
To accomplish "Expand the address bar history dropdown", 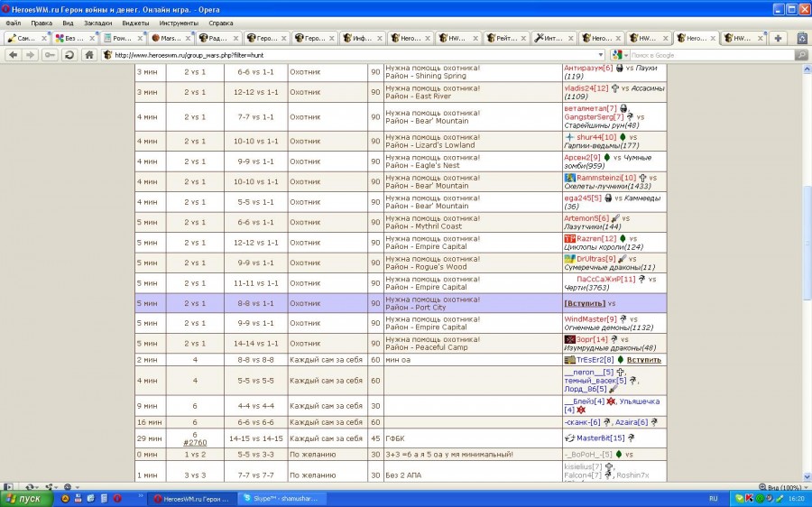I will (x=602, y=55).
